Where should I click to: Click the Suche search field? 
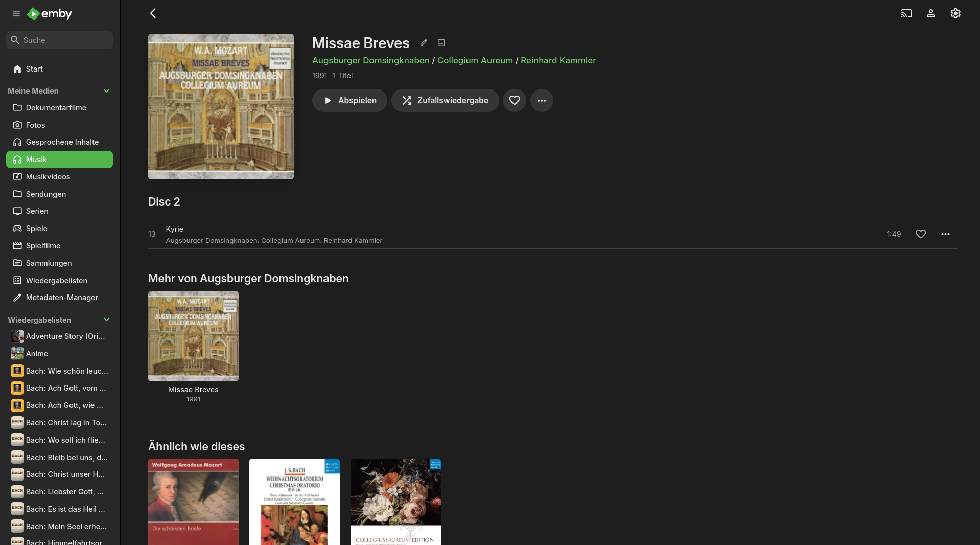(x=59, y=40)
